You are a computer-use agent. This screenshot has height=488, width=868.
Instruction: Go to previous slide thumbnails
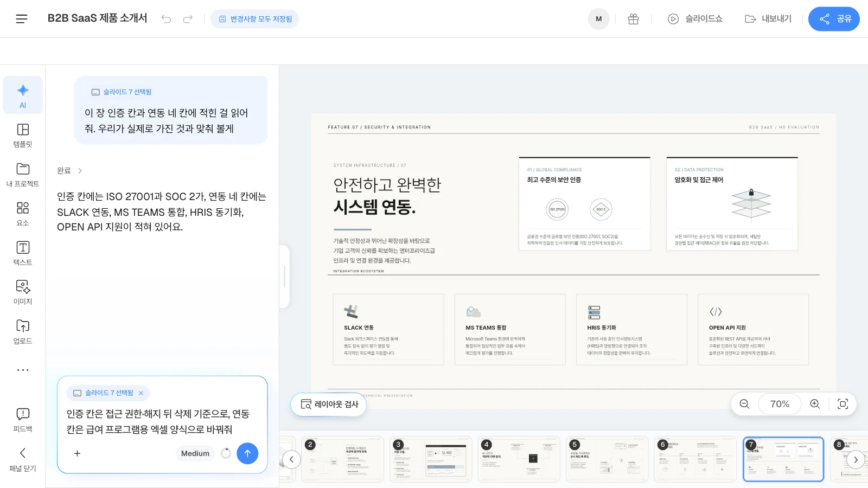pyautogui.click(x=291, y=460)
